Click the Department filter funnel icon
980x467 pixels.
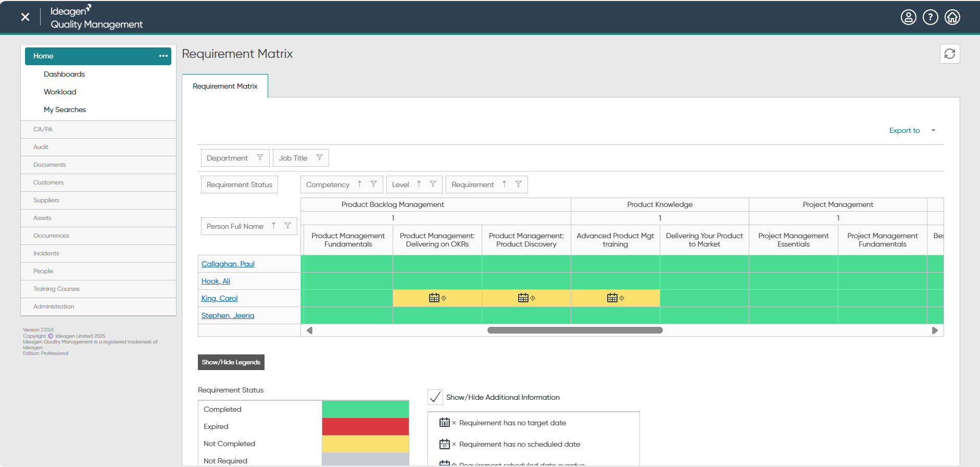(260, 157)
